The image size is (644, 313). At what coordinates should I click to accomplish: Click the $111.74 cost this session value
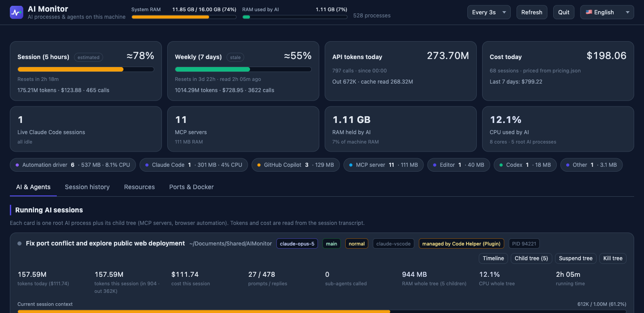pyautogui.click(x=185, y=274)
